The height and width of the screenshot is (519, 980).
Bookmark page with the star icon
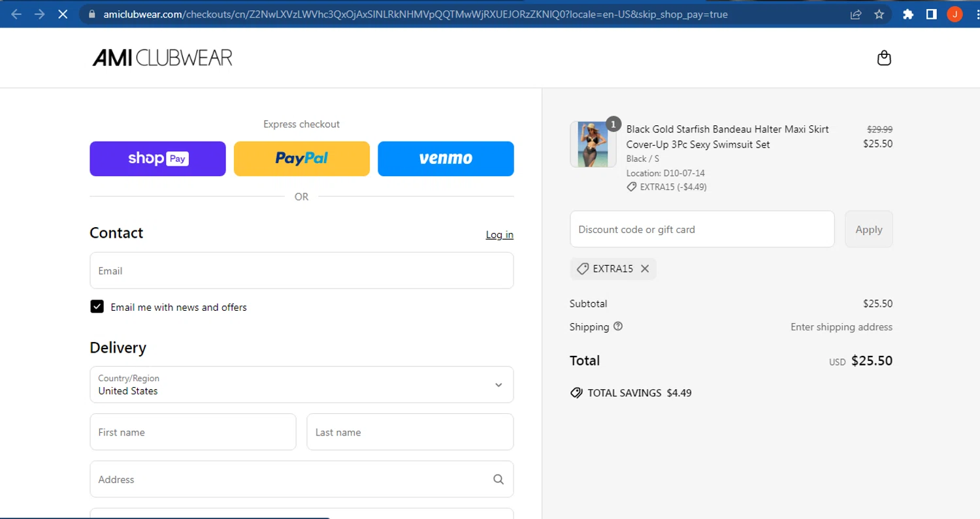click(879, 14)
